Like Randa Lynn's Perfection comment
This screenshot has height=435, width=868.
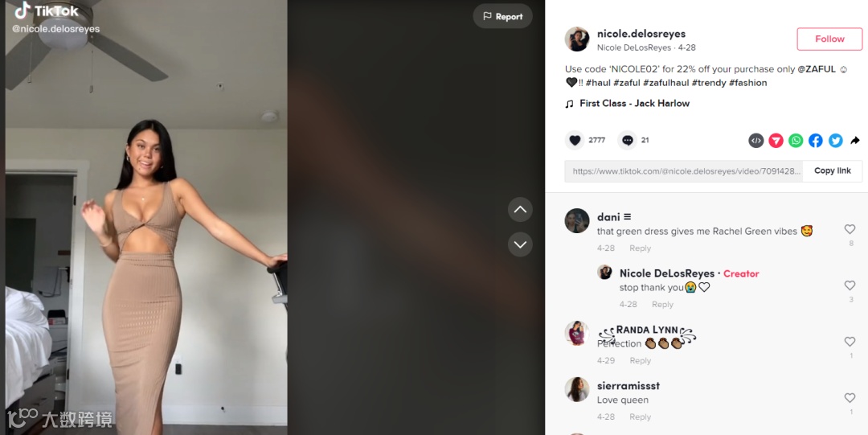click(x=850, y=342)
